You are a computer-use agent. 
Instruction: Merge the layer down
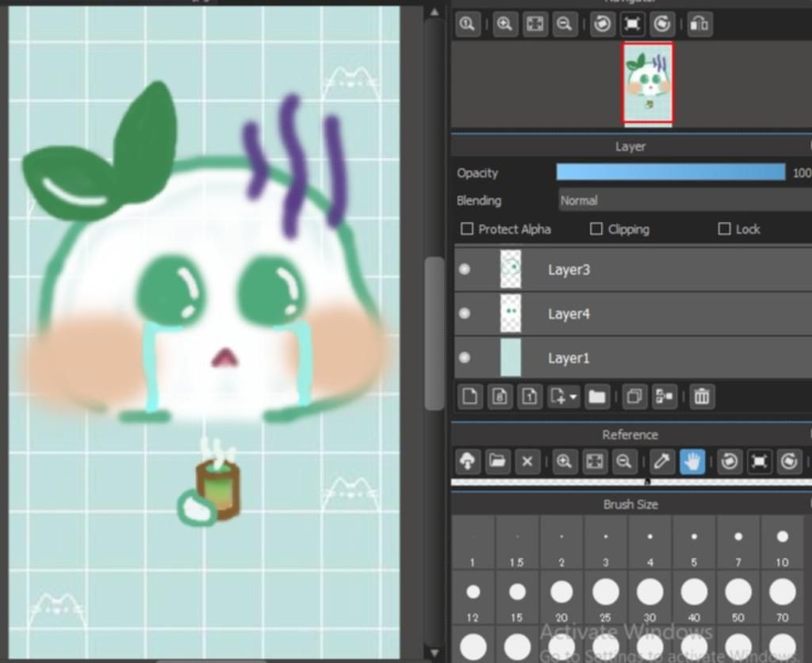click(x=664, y=397)
